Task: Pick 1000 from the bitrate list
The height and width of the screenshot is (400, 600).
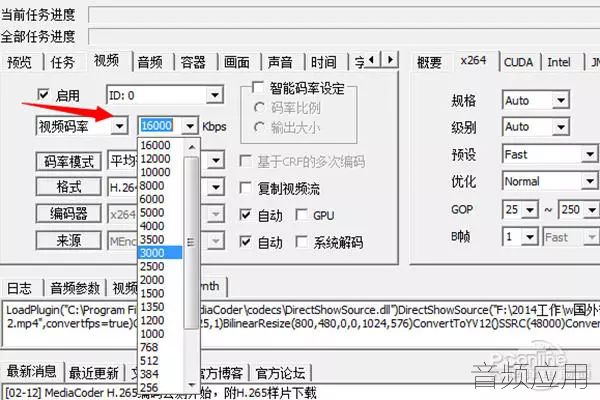Action: 160,334
